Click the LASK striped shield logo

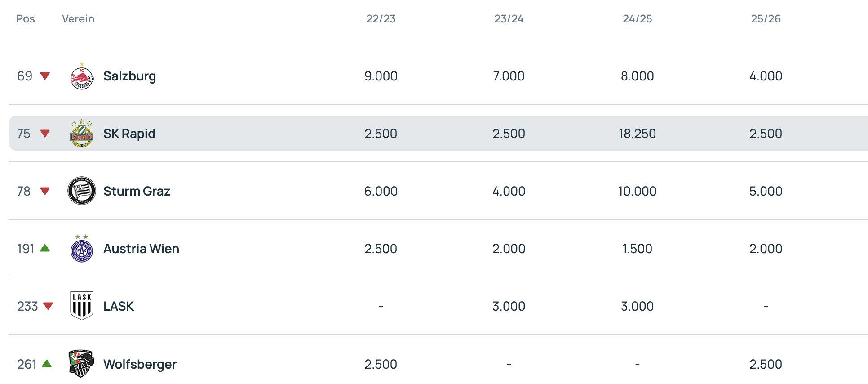tap(82, 306)
